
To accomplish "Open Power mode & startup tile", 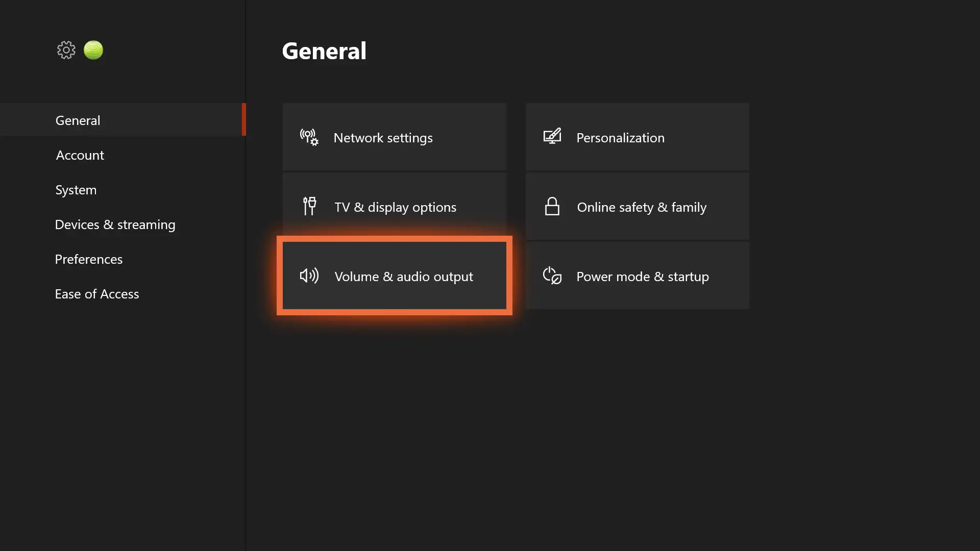I will point(637,276).
